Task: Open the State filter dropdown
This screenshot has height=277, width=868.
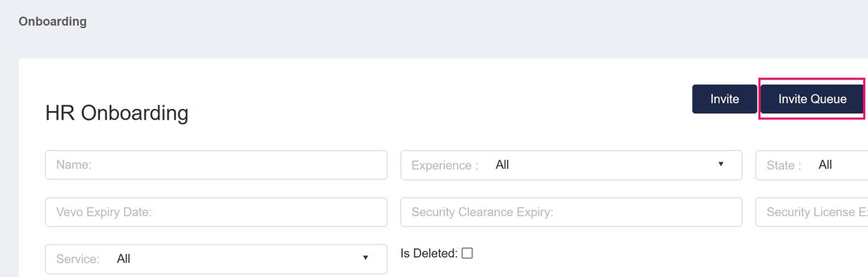Action: [x=812, y=165]
